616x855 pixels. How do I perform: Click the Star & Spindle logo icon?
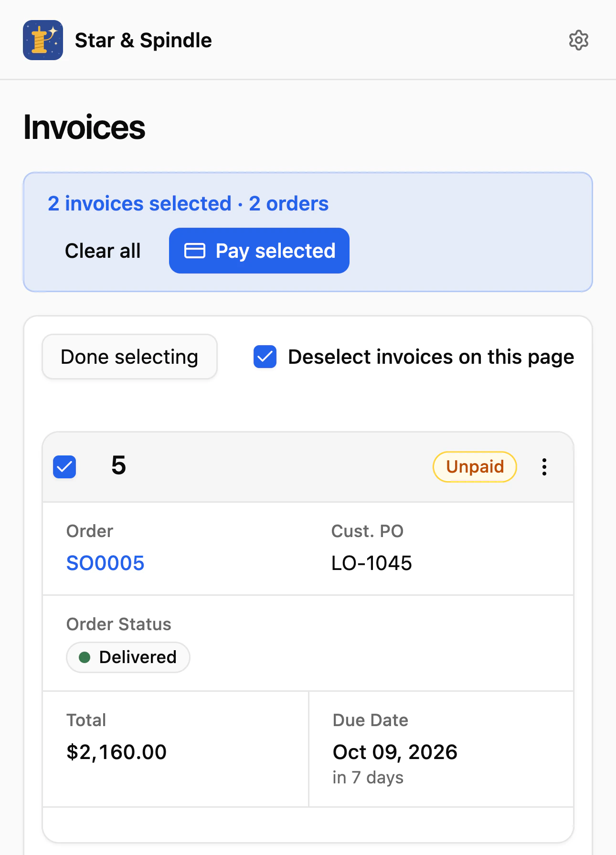tap(43, 40)
